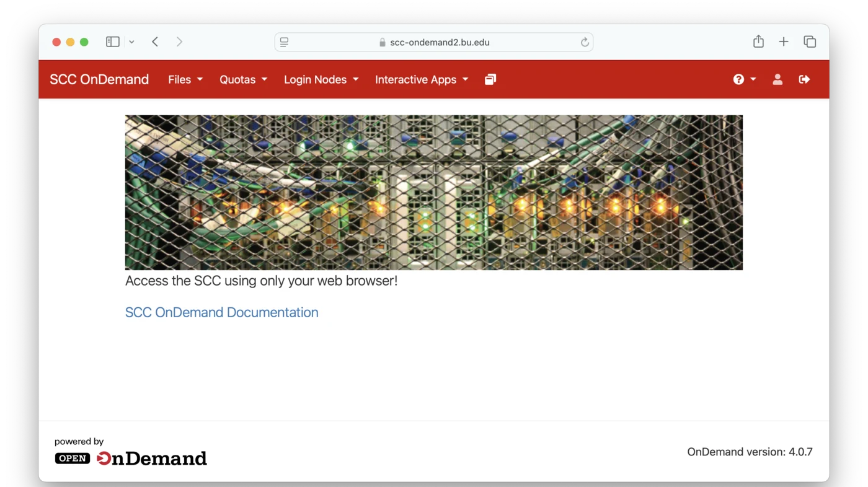
Task: Open the Files dropdown menu
Action: (x=185, y=79)
